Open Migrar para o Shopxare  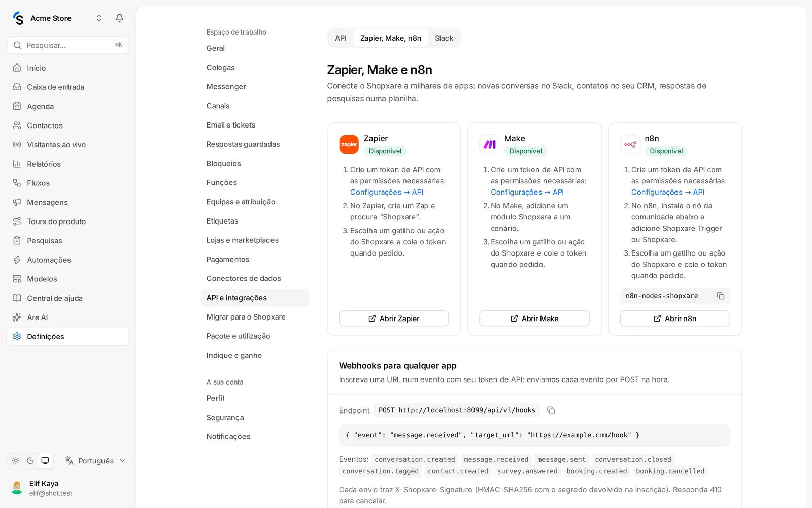[x=255, y=317]
